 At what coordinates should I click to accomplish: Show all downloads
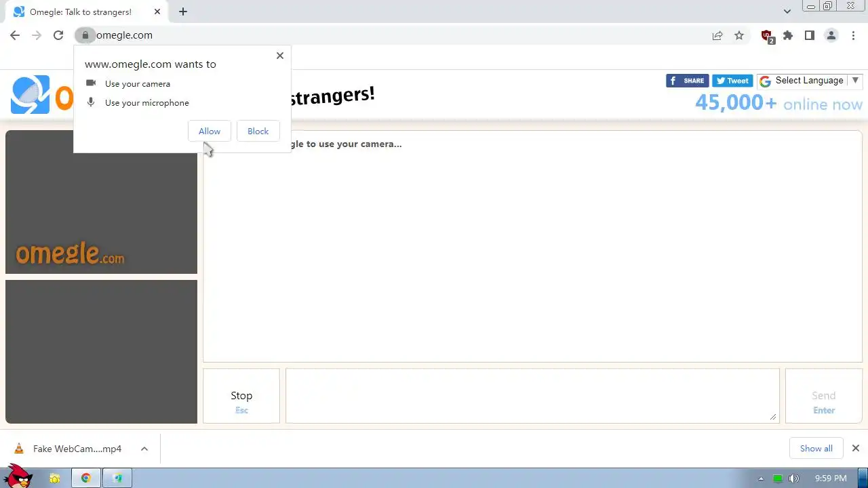pos(816,449)
